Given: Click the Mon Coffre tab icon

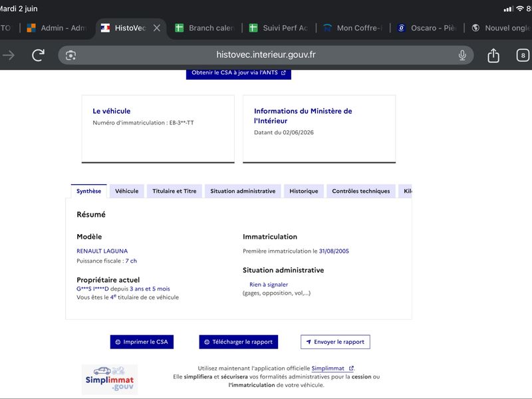Looking at the screenshot, I should [327, 28].
